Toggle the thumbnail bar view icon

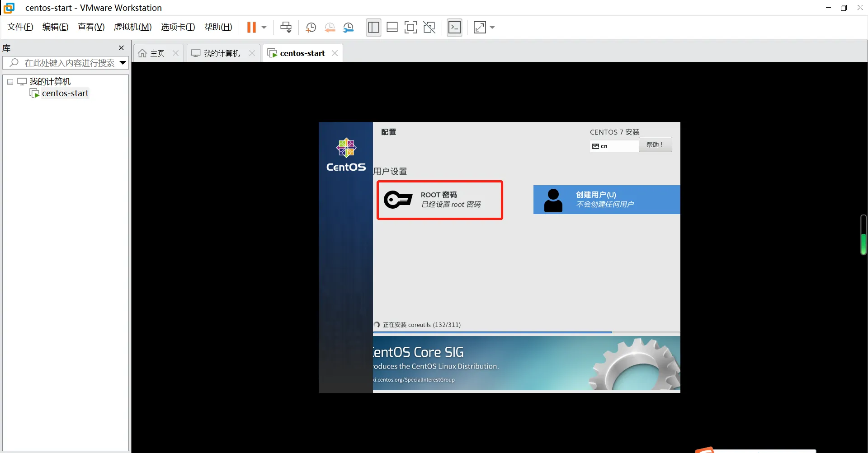(392, 28)
